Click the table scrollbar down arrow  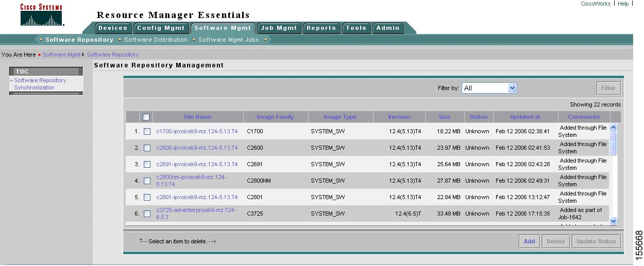[x=613, y=221]
